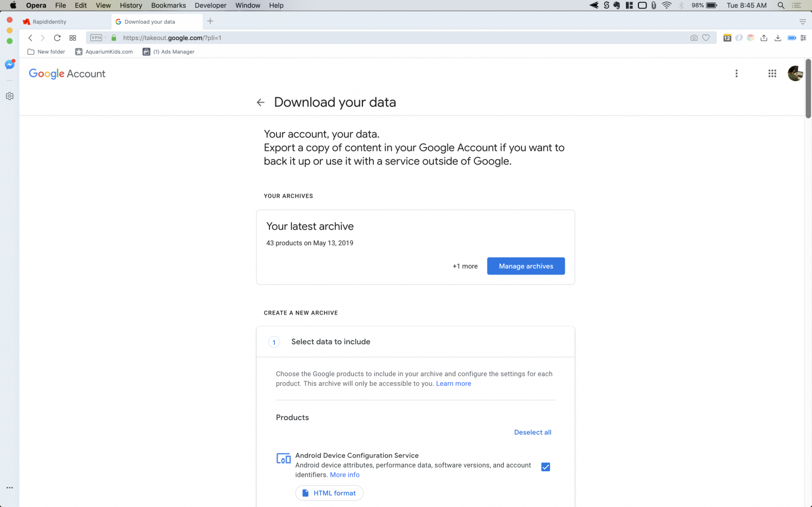Open the HTML format options
This screenshot has width=812, height=507.
tap(329, 493)
